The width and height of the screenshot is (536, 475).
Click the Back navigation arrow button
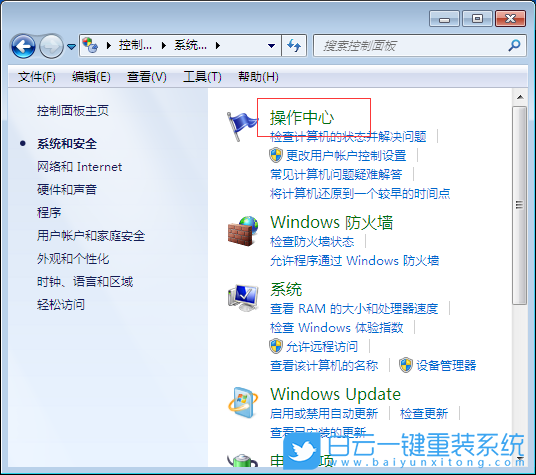(23, 46)
